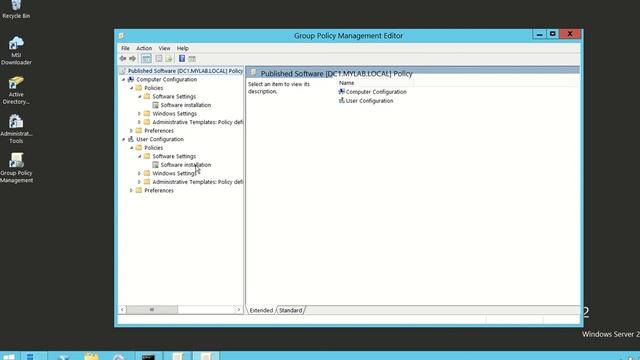The height and width of the screenshot is (360, 640).
Task: Click the Export List toolbar icon
Action: [169, 59]
